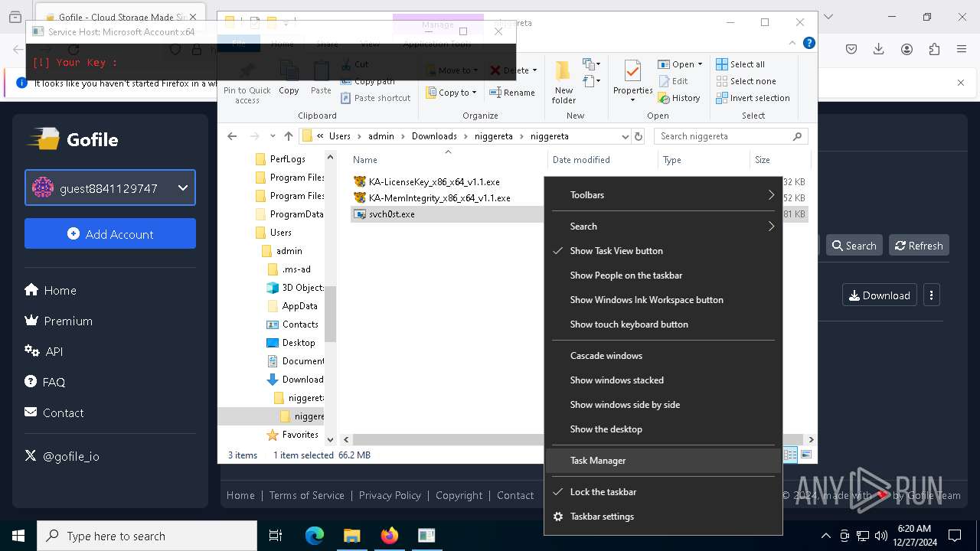Select the PerfLogs folder in the tree
This screenshot has width=980, height=551.
pyautogui.click(x=280, y=159)
